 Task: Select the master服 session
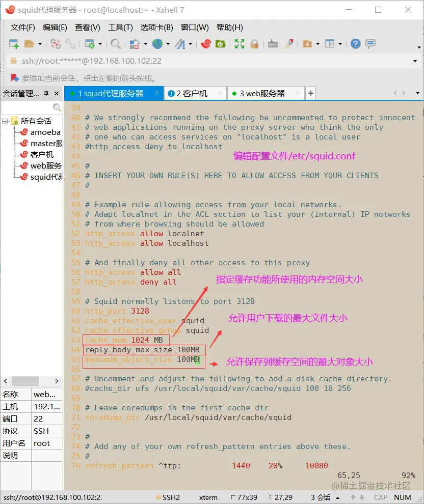click(46, 144)
